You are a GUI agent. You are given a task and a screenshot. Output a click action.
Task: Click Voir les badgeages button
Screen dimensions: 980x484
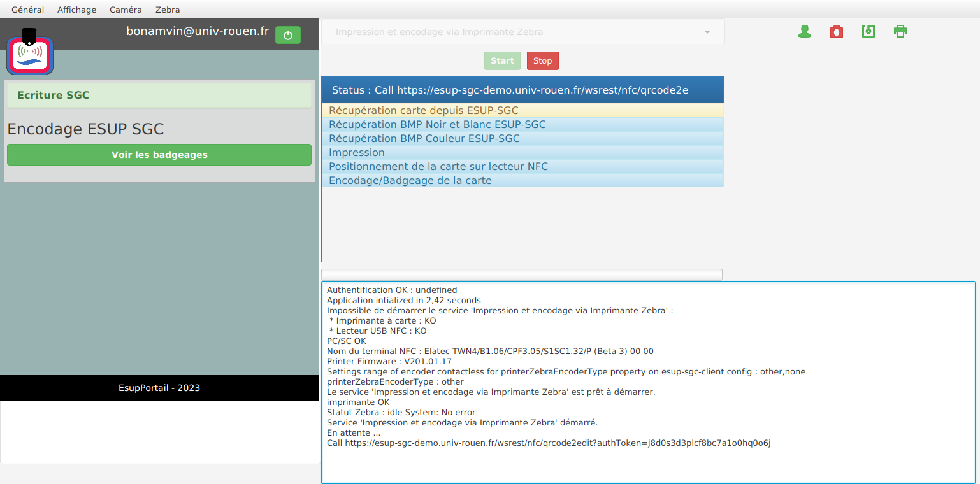pyautogui.click(x=159, y=155)
